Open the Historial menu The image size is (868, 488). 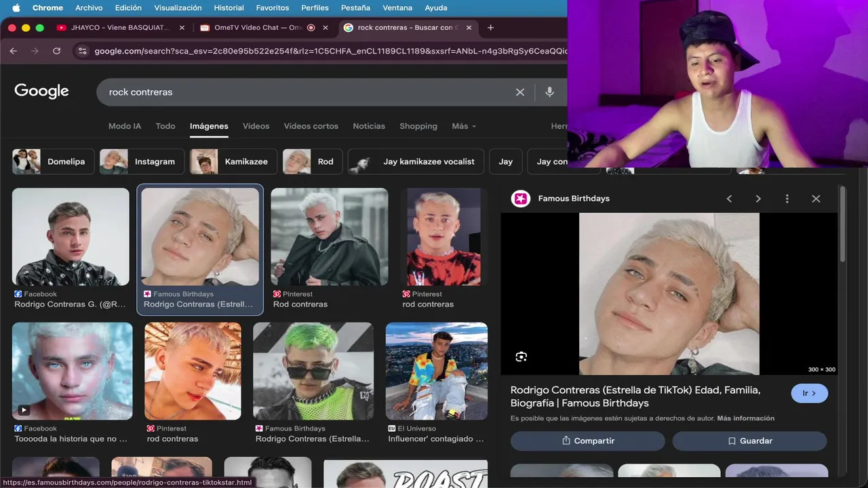[229, 8]
